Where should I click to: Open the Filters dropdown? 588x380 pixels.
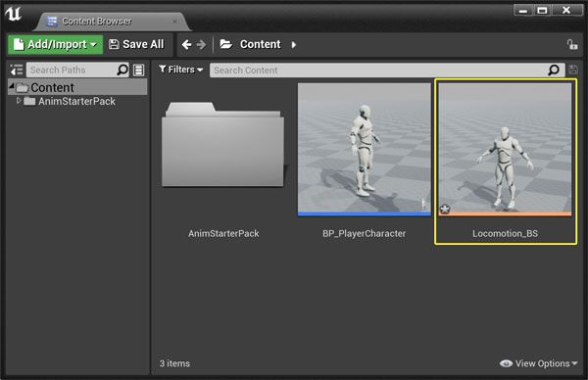(x=180, y=70)
